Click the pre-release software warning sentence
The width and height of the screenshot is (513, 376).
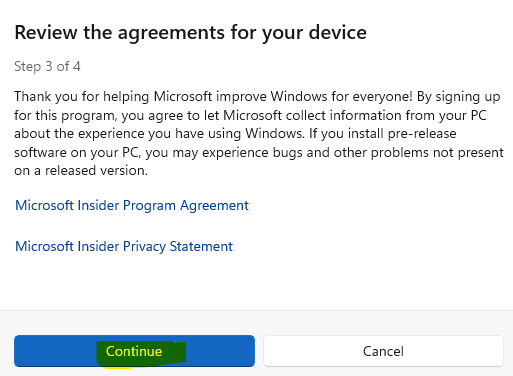tap(259, 152)
